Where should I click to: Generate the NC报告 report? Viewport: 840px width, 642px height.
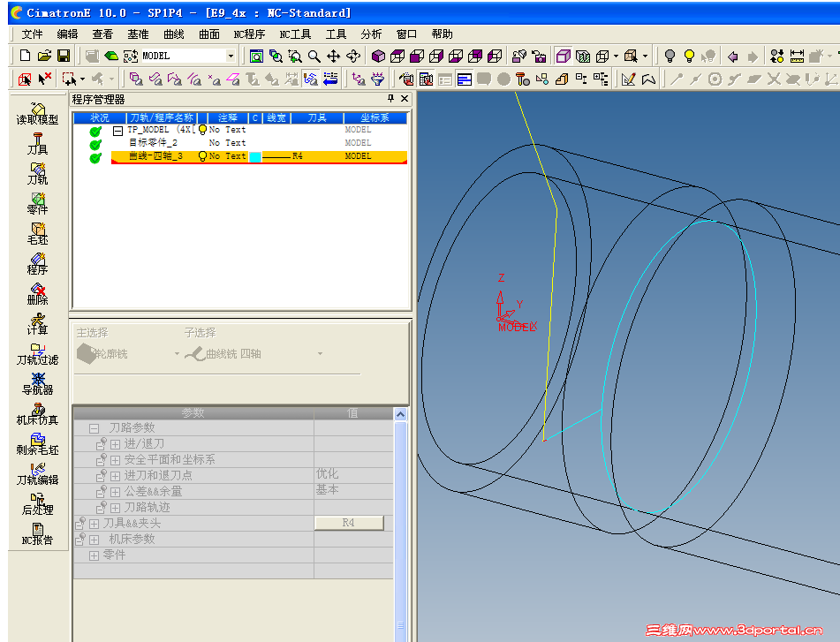[x=37, y=533]
